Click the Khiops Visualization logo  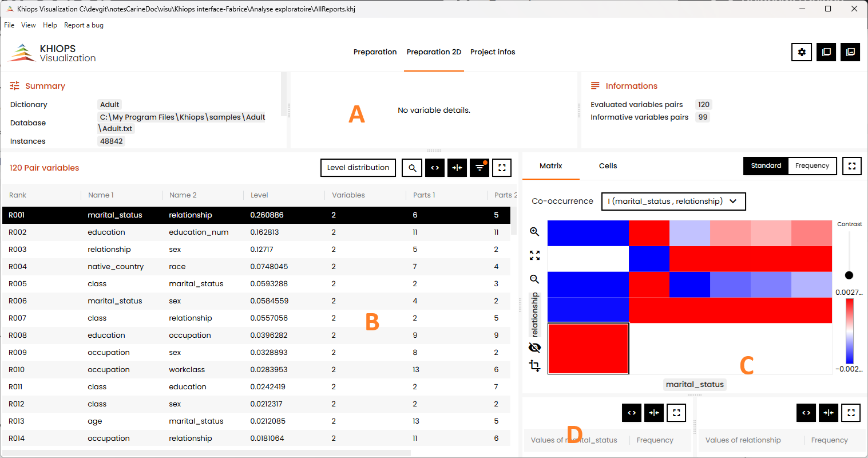coord(52,53)
